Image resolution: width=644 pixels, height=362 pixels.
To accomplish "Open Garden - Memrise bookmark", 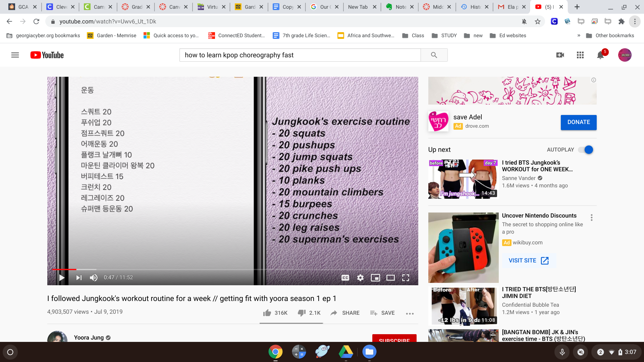I will 112,36.
